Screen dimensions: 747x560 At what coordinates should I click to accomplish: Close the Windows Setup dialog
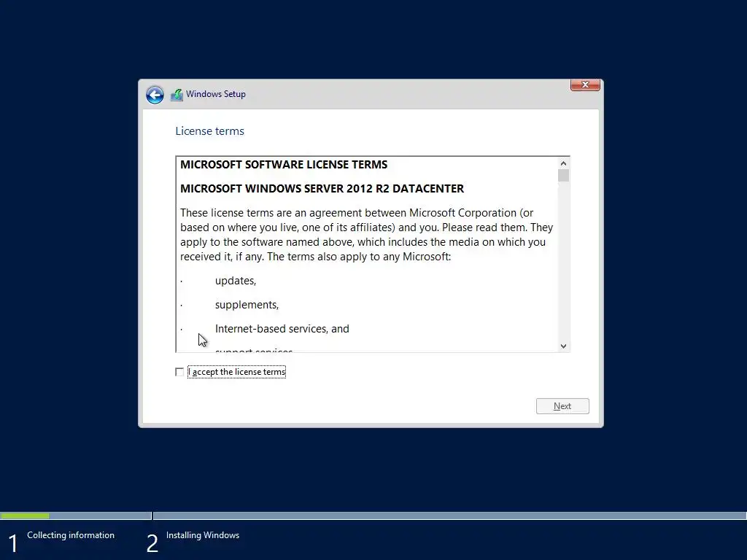[585, 85]
